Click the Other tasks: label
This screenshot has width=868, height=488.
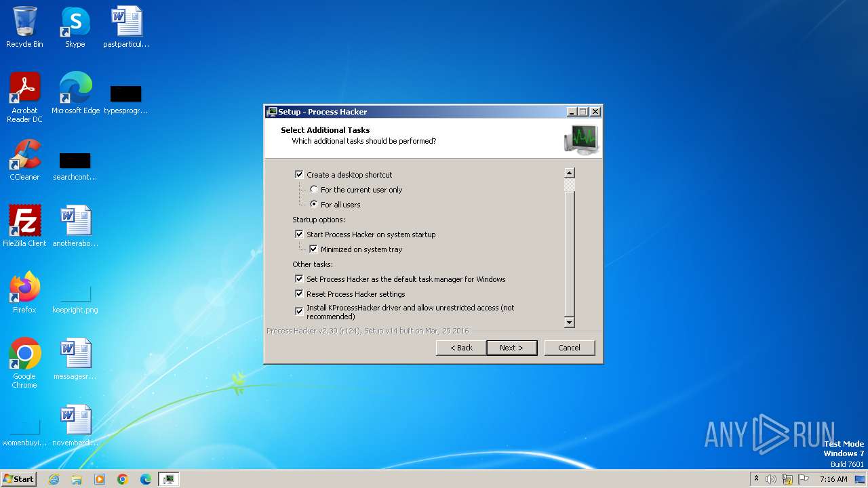coord(313,264)
